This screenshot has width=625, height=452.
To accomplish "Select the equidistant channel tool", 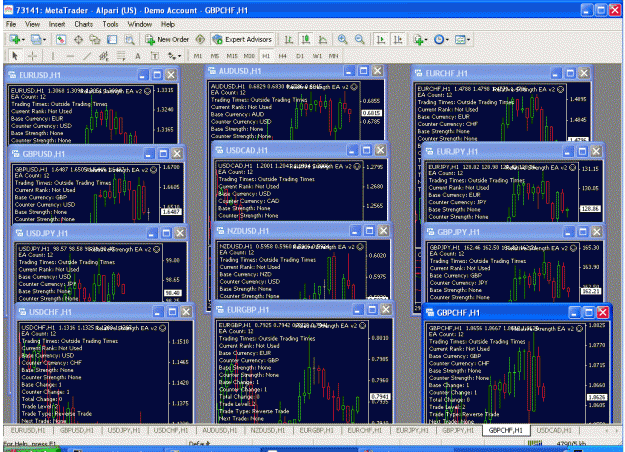I will click(104, 56).
